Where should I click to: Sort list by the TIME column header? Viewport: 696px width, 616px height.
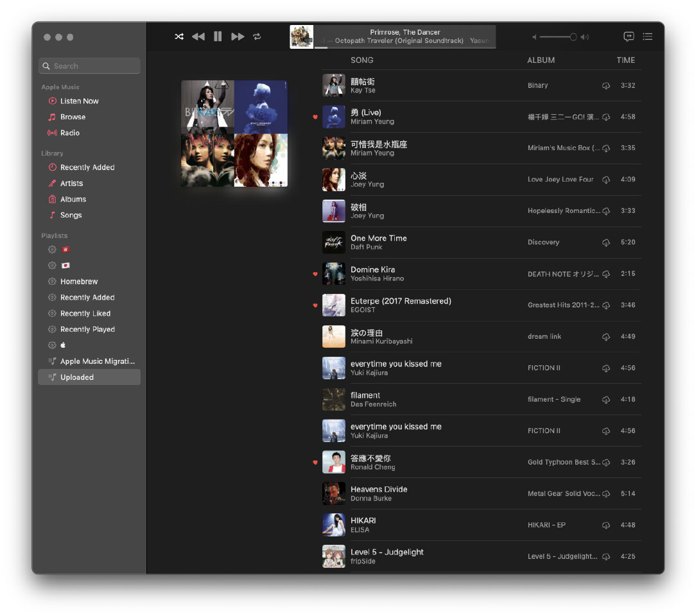click(625, 60)
